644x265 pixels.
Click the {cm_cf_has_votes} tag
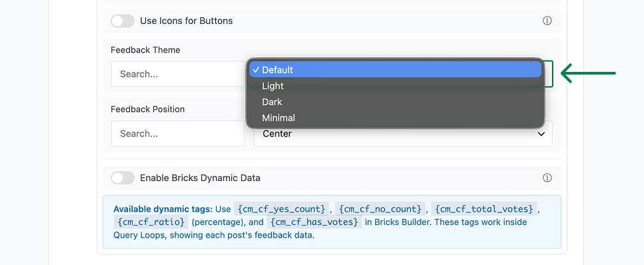coord(314,222)
